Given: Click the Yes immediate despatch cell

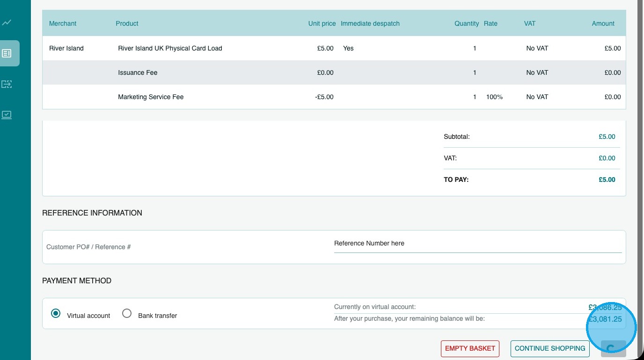Looking at the screenshot, I should point(348,48).
